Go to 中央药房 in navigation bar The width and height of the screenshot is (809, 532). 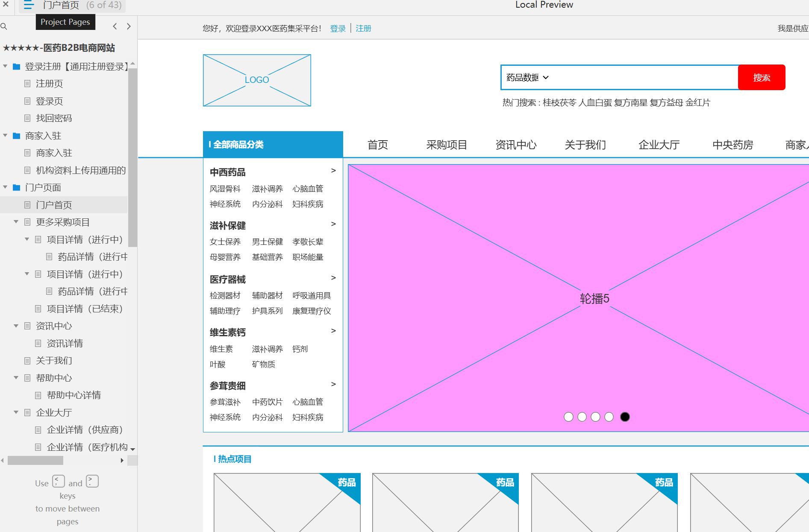point(733,145)
